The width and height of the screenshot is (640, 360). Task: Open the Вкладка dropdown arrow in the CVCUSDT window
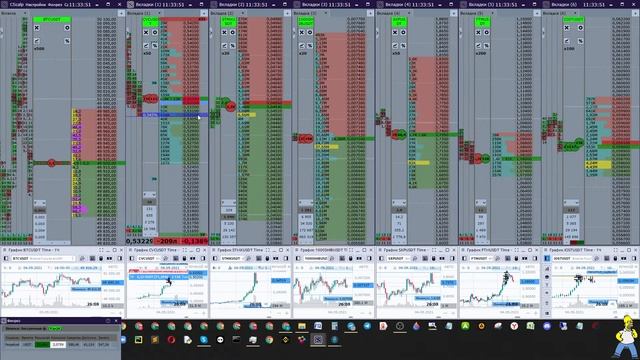[159, 13]
